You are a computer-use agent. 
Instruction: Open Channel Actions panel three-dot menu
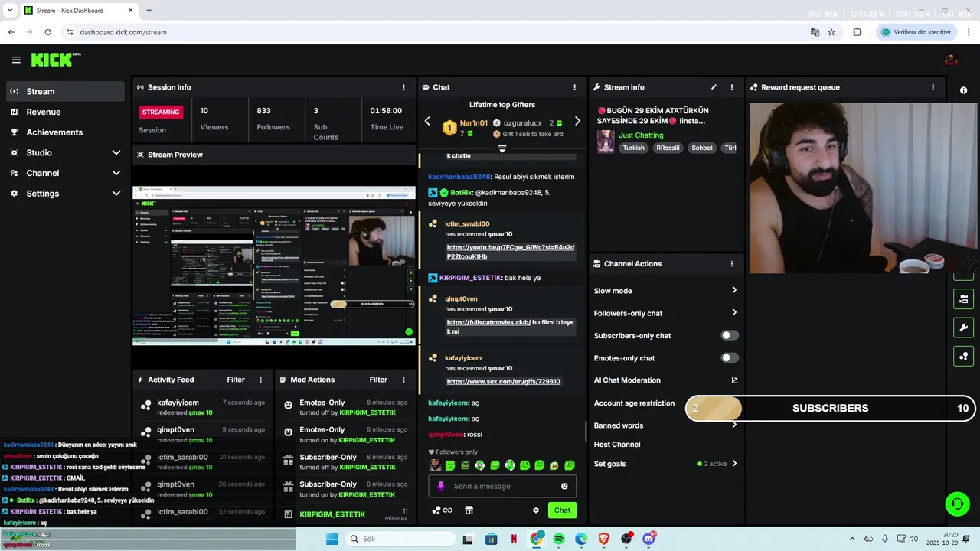pyautogui.click(x=731, y=264)
